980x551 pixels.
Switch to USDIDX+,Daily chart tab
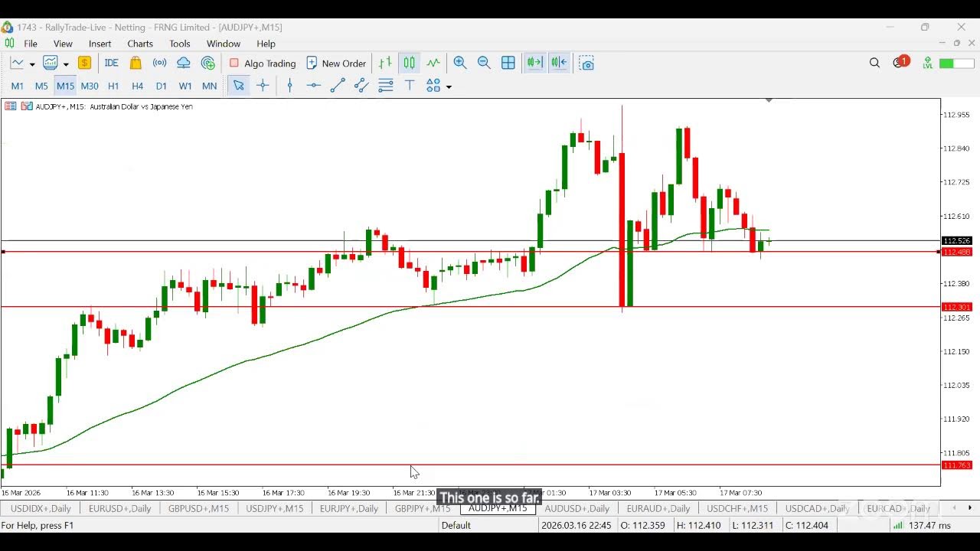pyautogui.click(x=41, y=508)
